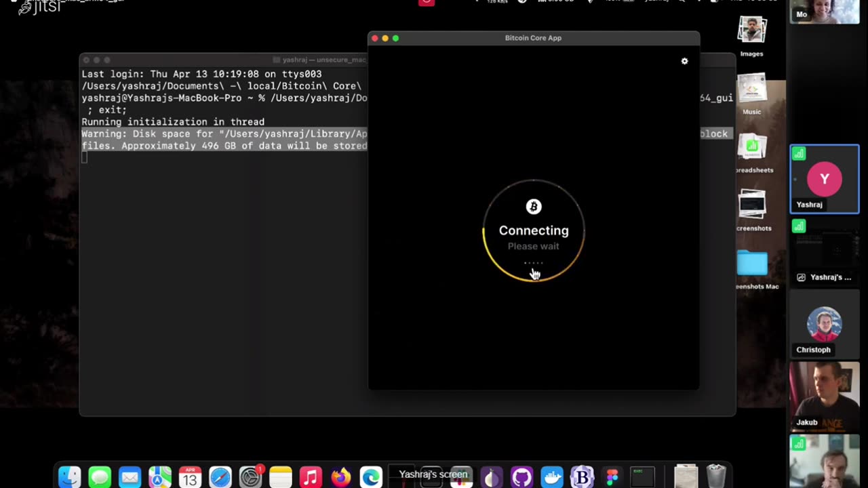Open Music app from the dock
This screenshot has width=868, height=488.
pyautogui.click(x=311, y=477)
